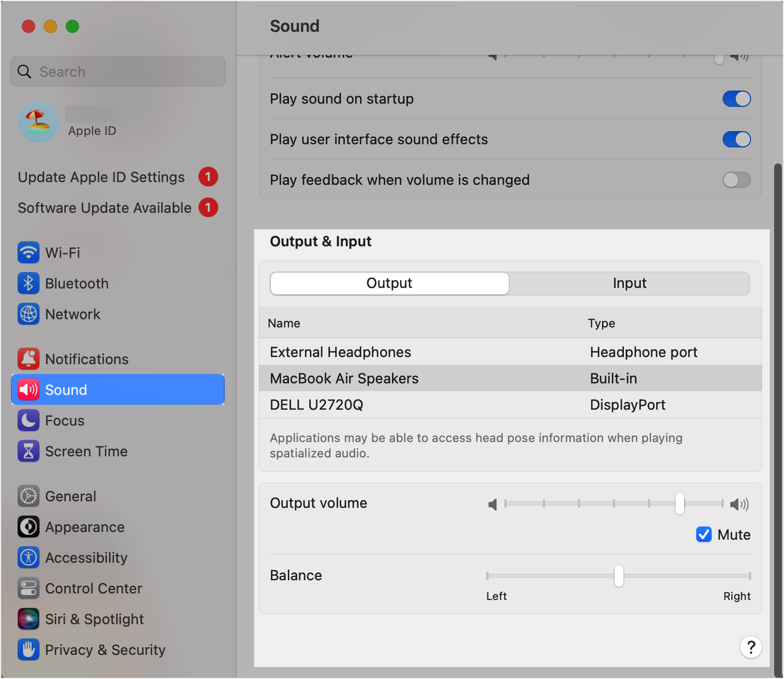Switch to the Input tab
This screenshot has height=679, width=784.
[x=629, y=283]
